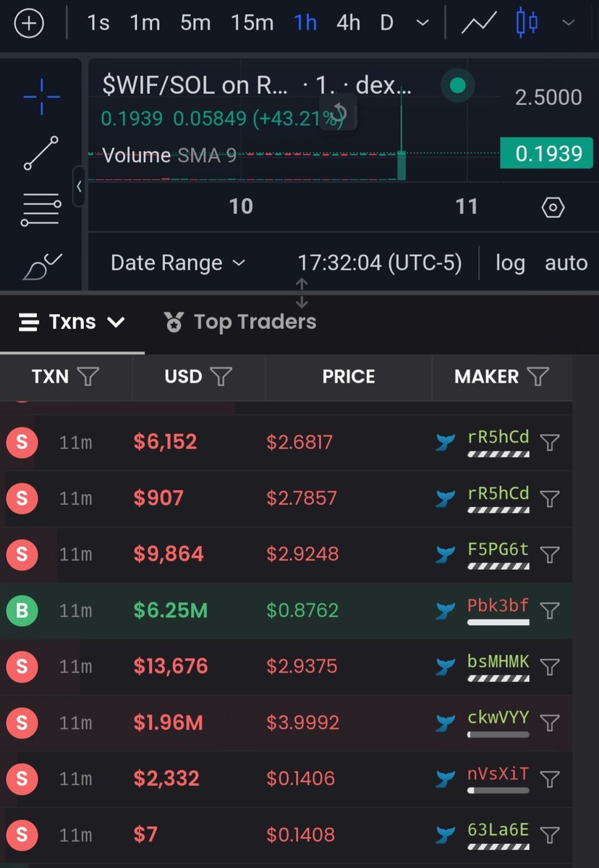The image size is (599, 868).
Task: Open maker bsMHMK link
Action: 498,661
